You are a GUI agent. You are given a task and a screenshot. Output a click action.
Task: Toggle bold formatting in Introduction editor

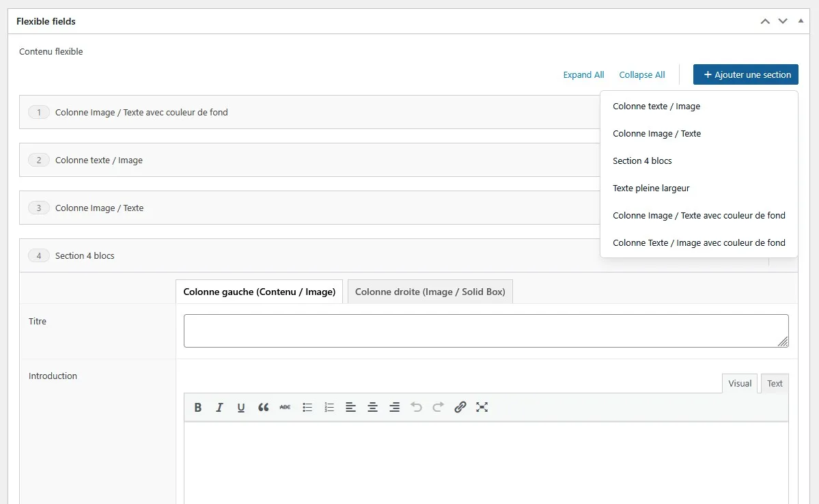click(x=198, y=408)
